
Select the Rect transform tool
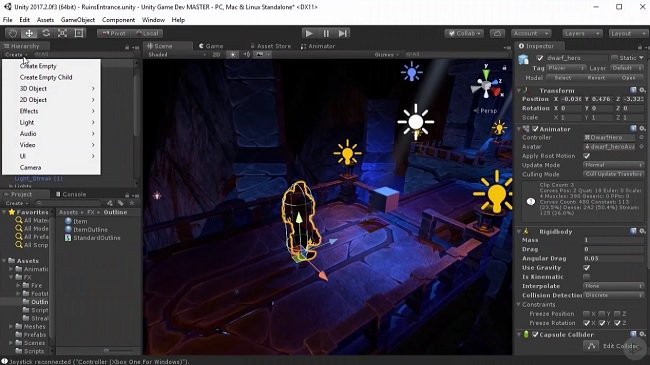pyautogui.click(x=79, y=33)
